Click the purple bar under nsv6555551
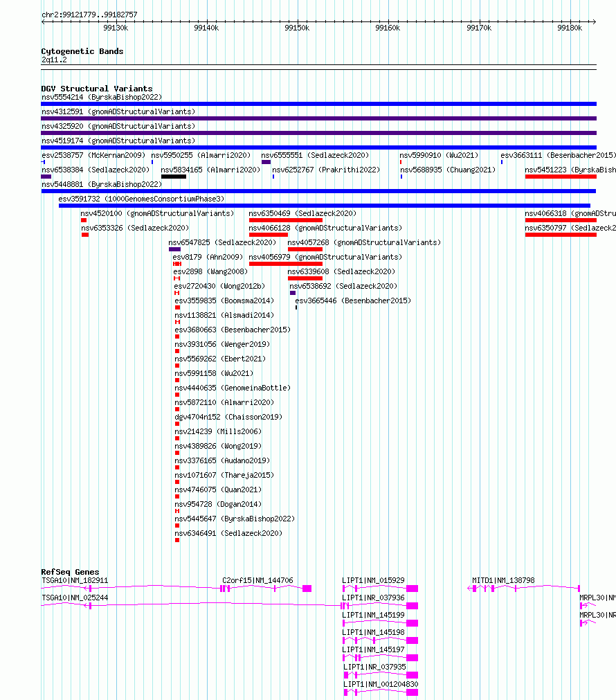 [x=266, y=162]
